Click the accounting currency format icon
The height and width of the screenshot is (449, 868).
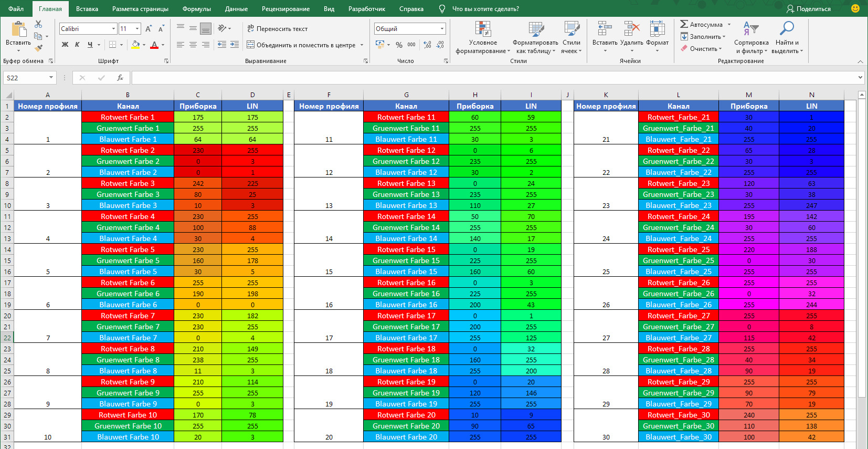tap(380, 45)
